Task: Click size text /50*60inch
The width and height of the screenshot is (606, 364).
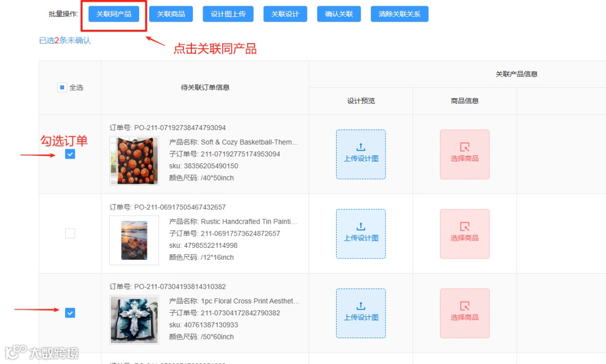Action: 217,337
